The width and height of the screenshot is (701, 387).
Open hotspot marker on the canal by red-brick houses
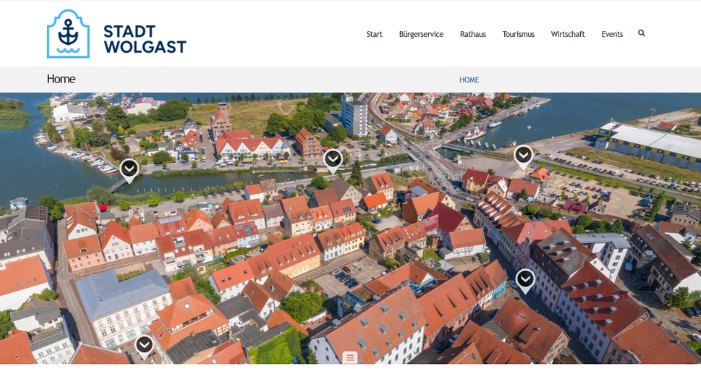(333, 161)
